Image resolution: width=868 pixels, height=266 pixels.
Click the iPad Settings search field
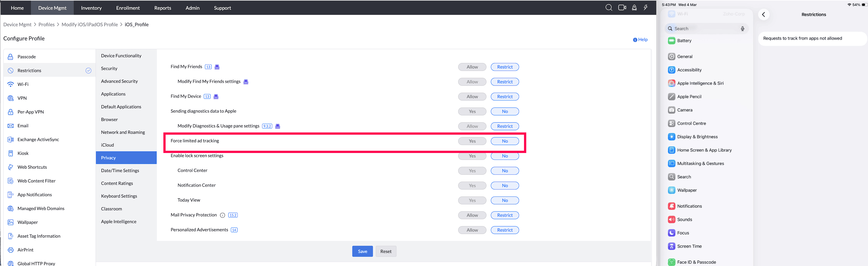[x=707, y=29]
